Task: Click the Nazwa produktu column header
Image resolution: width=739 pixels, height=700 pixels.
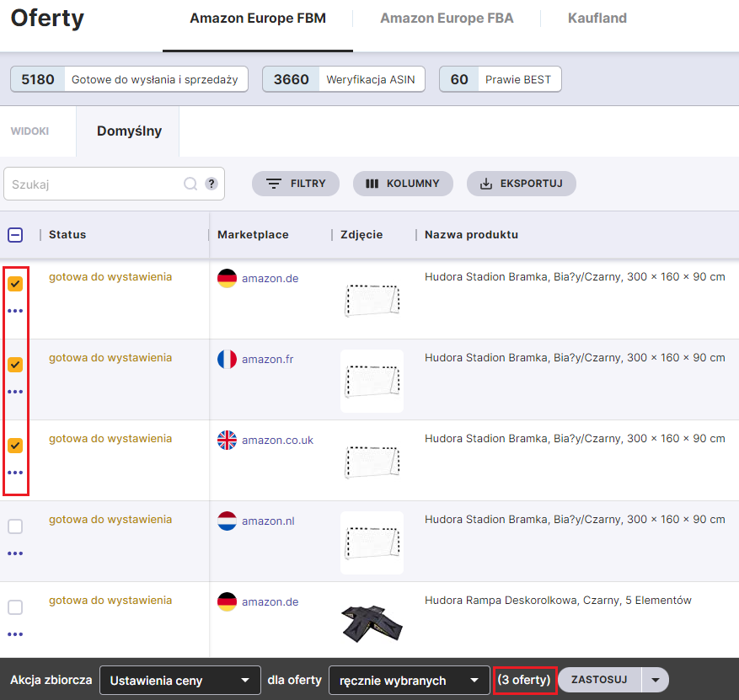Action: (471, 234)
